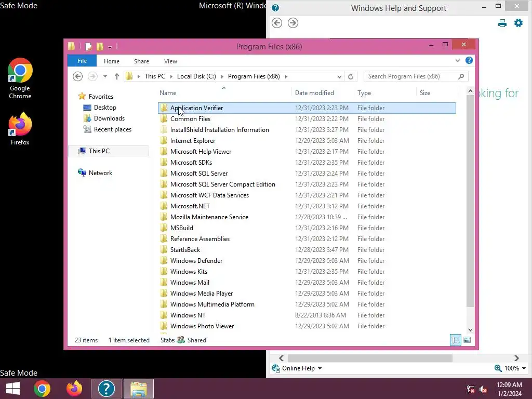Screen dimensions: 532x399
Task: Click the taskbar clock 12:09 AM
Action: [x=509, y=385]
